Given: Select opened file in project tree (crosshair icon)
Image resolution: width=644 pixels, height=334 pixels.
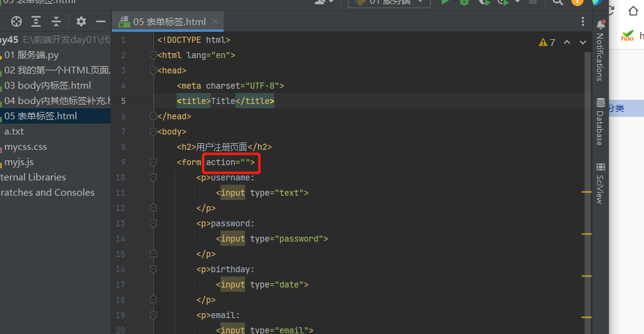Looking at the screenshot, I should [16, 21].
